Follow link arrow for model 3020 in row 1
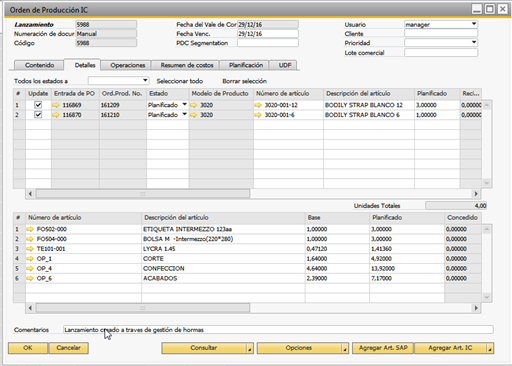512x366 pixels. (x=194, y=105)
